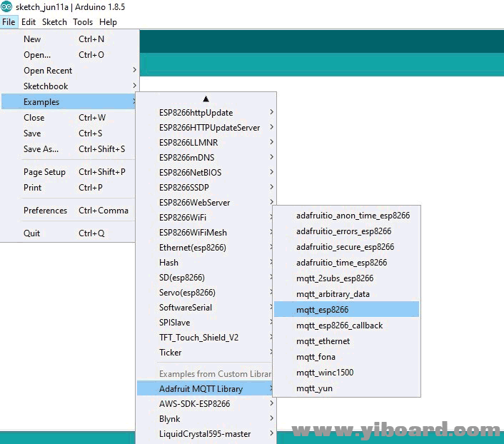Screen dimensions: 504x444
Task: Open the File menu
Action: click(x=9, y=22)
